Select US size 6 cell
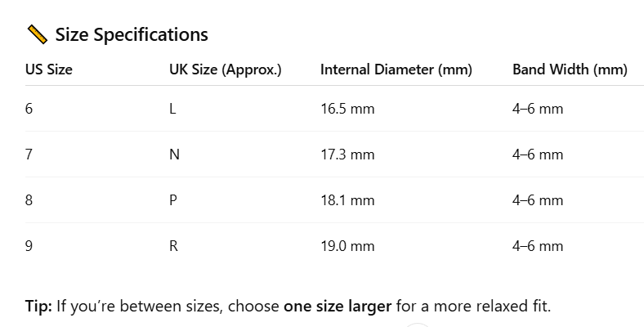This screenshot has width=644, height=327. pyautogui.click(x=29, y=109)
